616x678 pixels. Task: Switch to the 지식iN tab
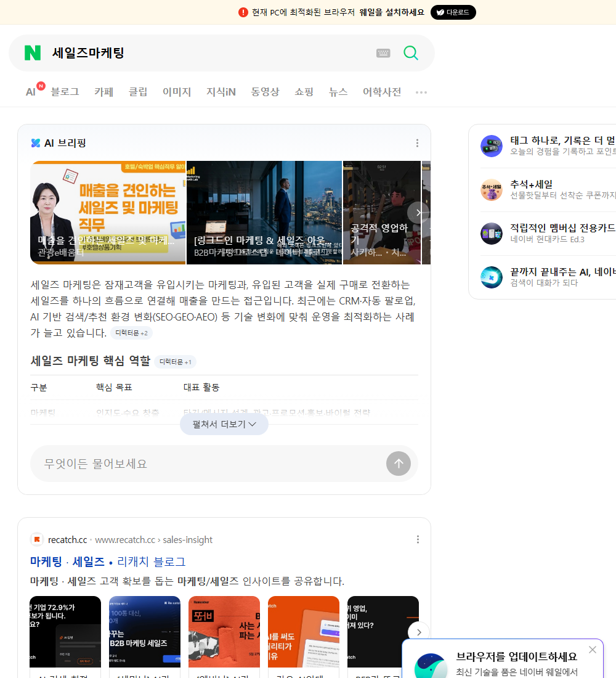pyautogui.click(x=221, y=92)
